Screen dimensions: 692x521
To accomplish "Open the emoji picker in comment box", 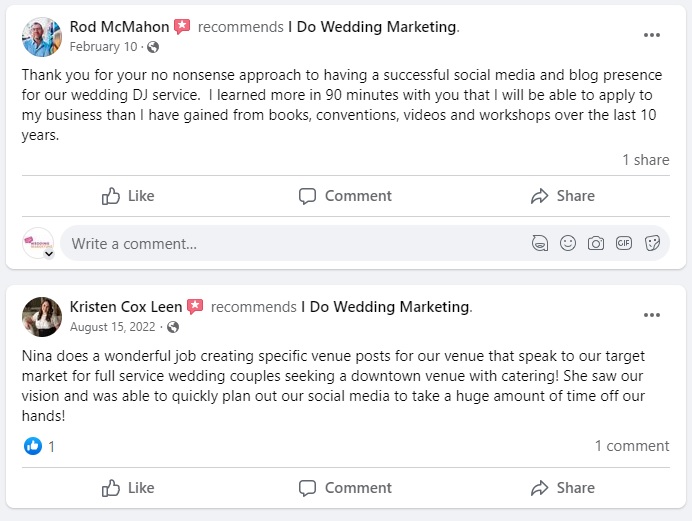I will pyautogui.click(x=568, y=243).
